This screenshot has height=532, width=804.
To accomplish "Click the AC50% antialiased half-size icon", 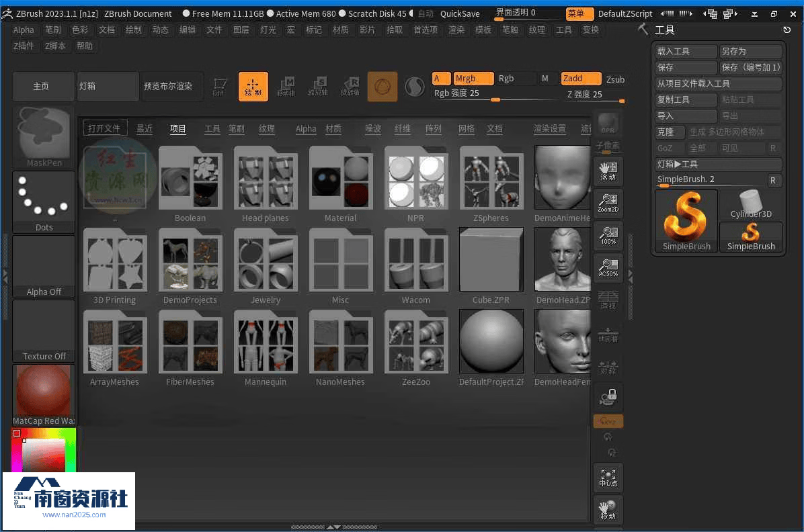I will pyautogui.click(x=608, y=267).
